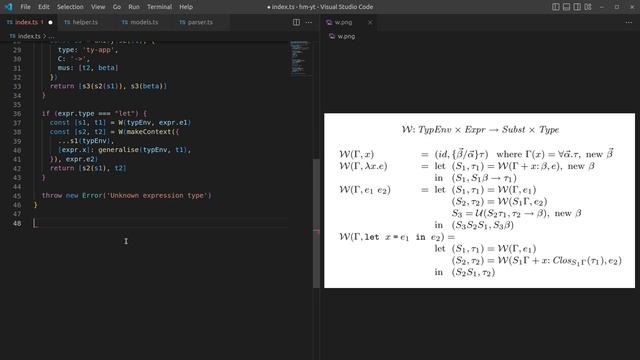This screenshot has width=640, height=360.
Task: Click the editor vertical scrollbar thumb
Action: pyautogui.click(x=316, y=223)
